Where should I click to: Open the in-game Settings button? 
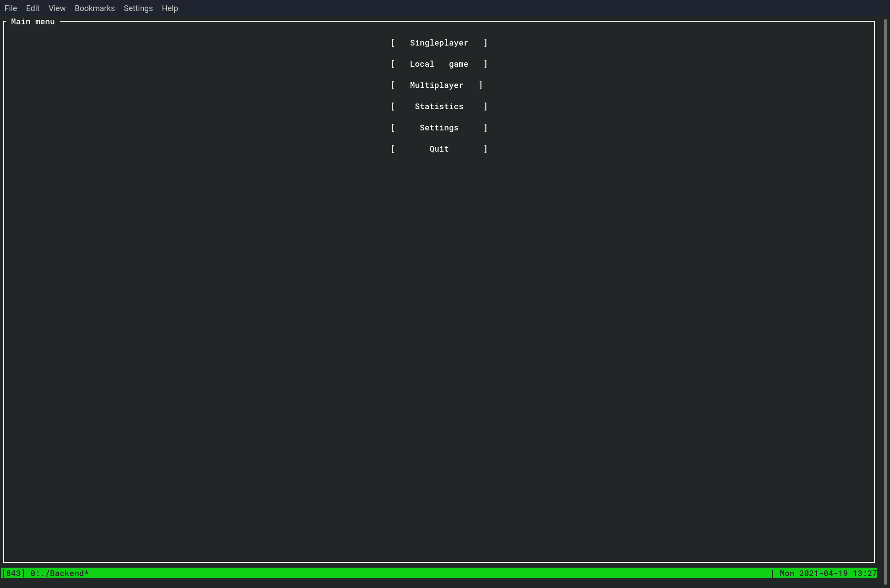439,128
